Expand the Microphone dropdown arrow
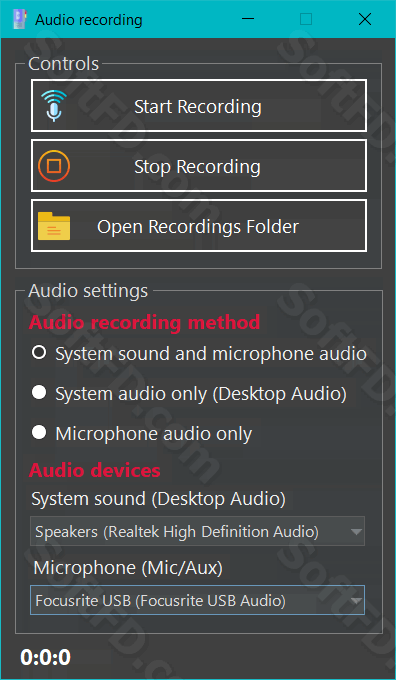The height and width of the screenshot is (680, 396). [x=356, y=601]
